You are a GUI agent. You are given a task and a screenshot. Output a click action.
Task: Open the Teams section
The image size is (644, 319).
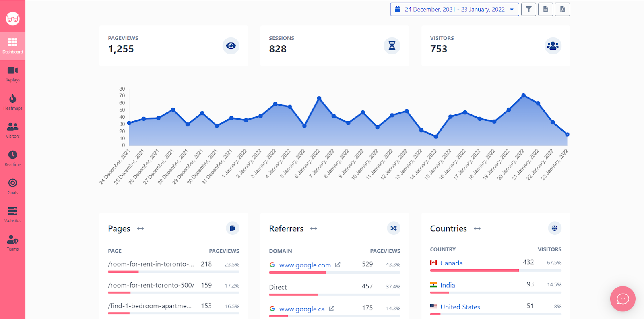(12, 243)
